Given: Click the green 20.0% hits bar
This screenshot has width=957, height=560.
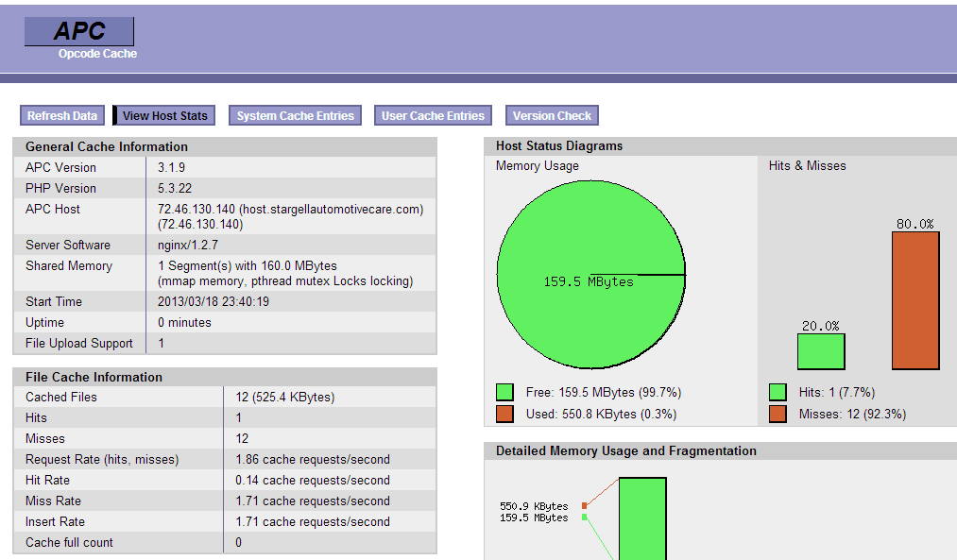Looking at the screenshot, I should (x=821, y=351).
